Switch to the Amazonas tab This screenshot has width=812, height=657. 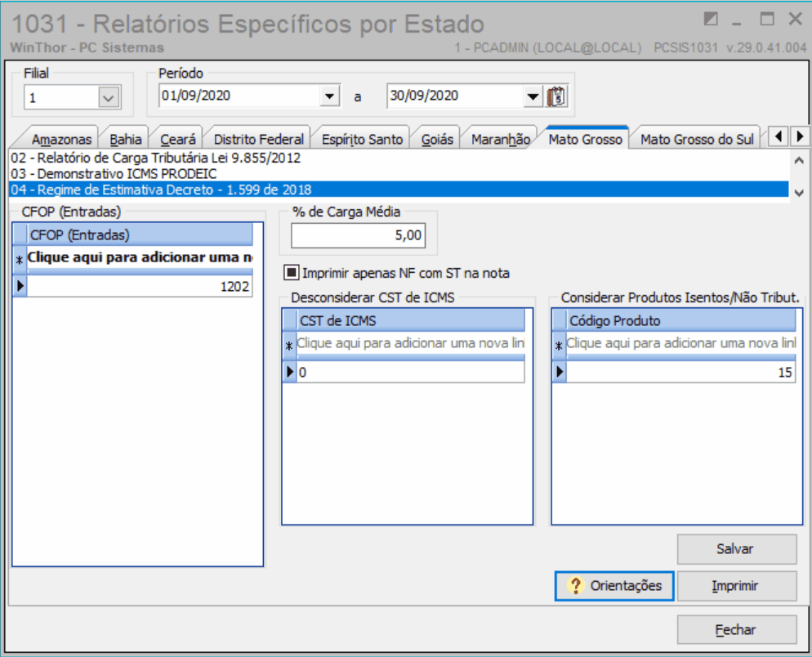coord(61,140)
